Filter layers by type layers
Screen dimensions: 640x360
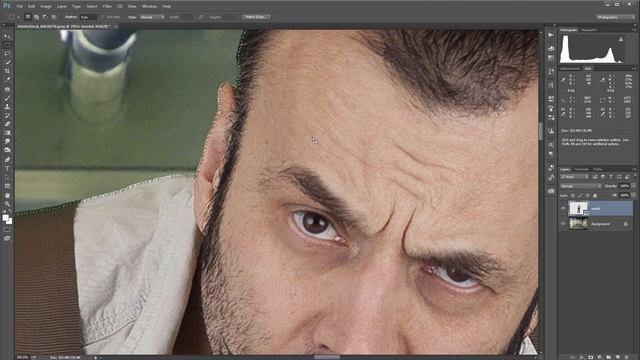(x=611, y=177)
